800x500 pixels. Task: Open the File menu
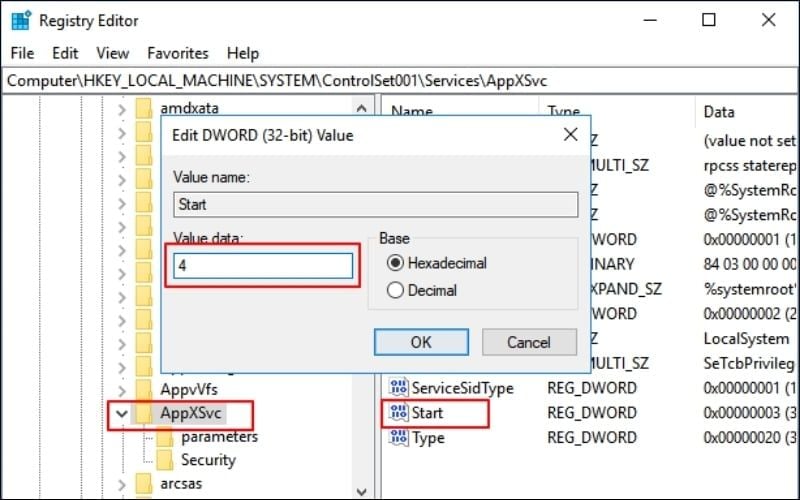pyautogui.click(x=22, y=53)
